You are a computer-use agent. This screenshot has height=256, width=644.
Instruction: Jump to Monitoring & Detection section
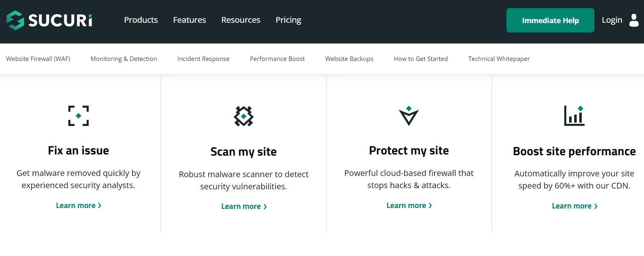pos(124,59)
